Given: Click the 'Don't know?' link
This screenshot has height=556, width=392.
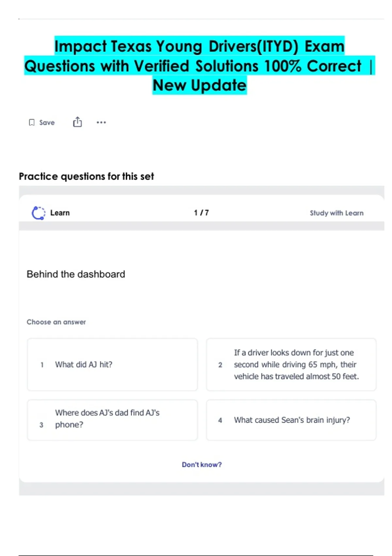Looking at the screenshot, I should [202, 464].
